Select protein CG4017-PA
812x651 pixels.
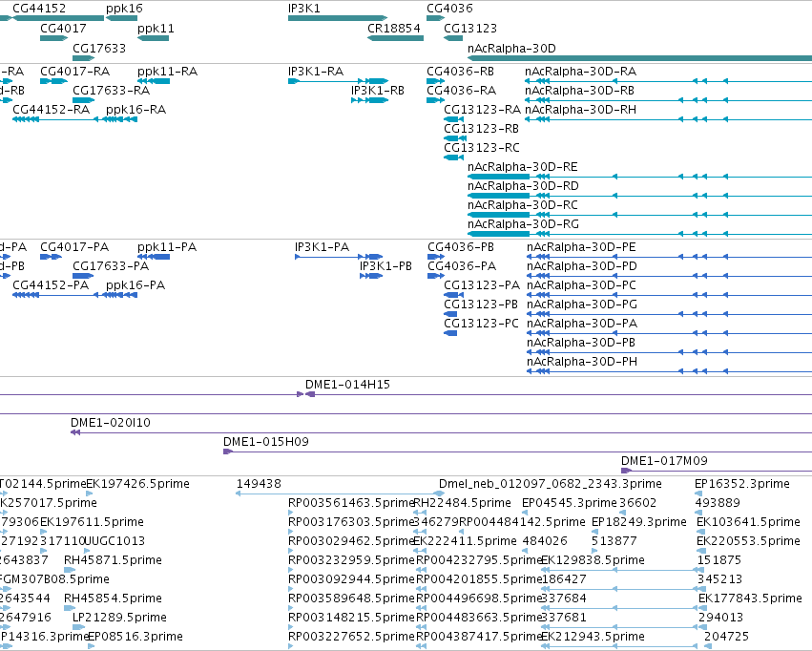point(74,247)
